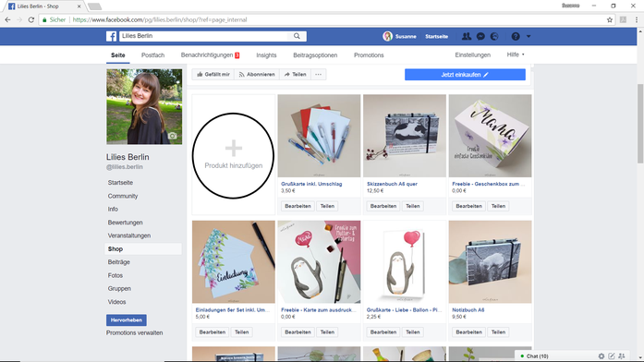Share Skizzenbuch A6 quer product
The height and width of the screenshot is (362, 644).
click(413, 206)
